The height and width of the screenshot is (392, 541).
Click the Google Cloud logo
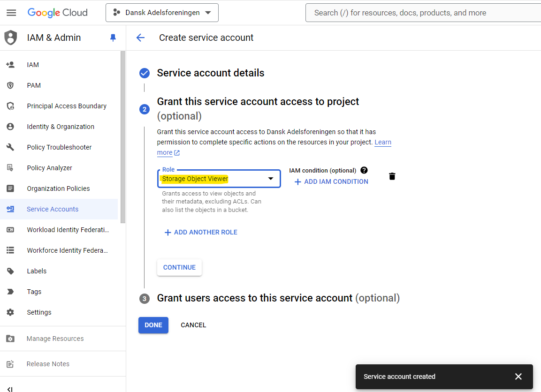[x=57, y=13]
